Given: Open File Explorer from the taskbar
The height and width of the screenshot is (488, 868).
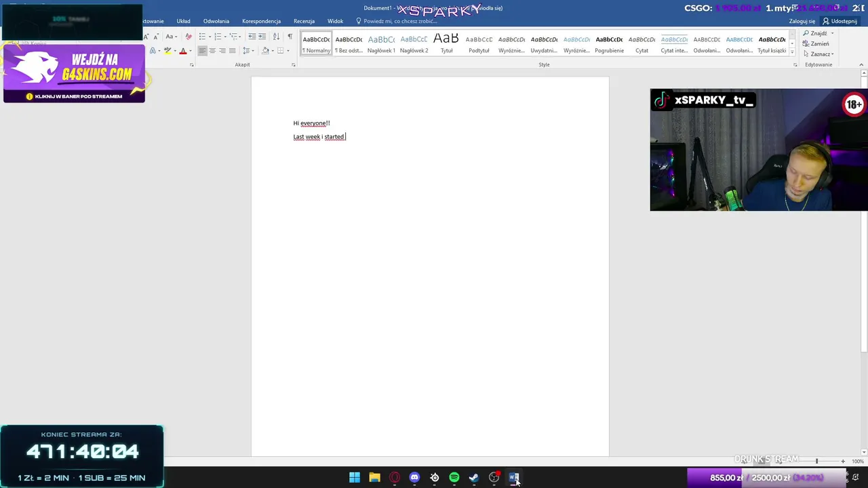Looking at the screenshot, I should 374,478.
